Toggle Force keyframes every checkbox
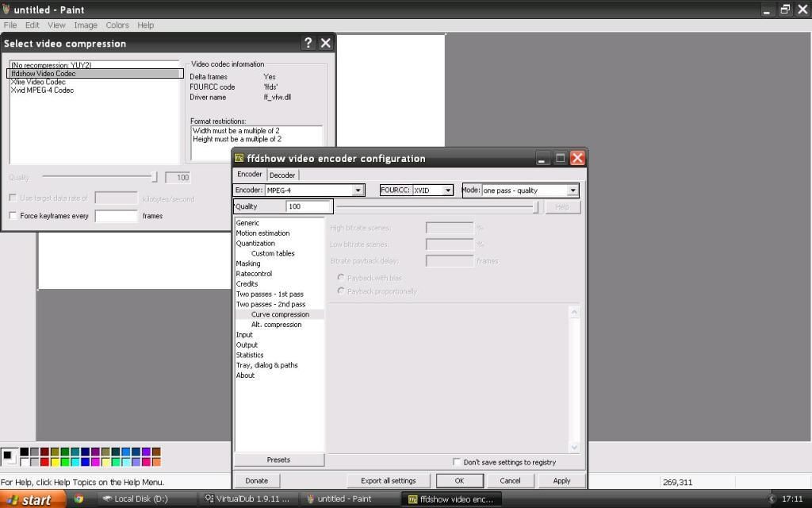This screenshot has width=812, height=508. click(x=13, y=216)
